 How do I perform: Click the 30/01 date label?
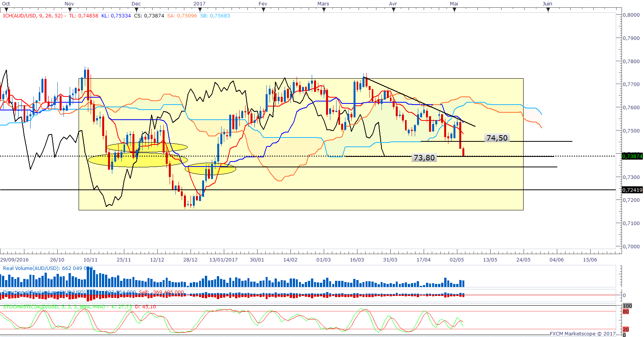point(257,260)
